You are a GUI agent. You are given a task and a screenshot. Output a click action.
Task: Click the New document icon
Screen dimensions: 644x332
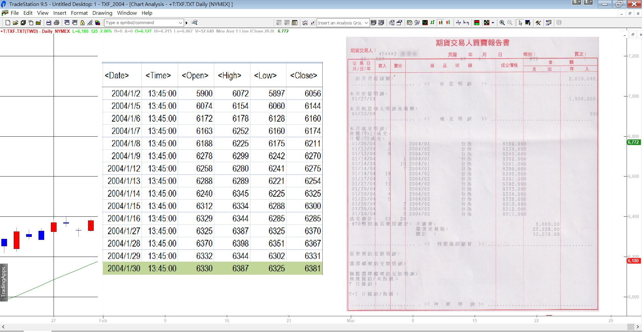[8, 23]
